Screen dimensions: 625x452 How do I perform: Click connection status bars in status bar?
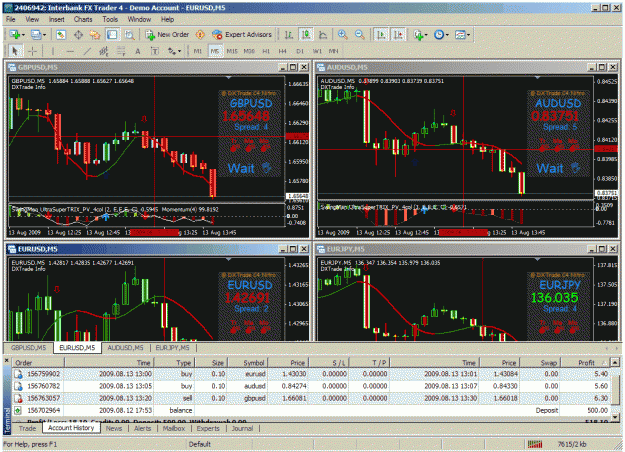(x=535, y=444)
